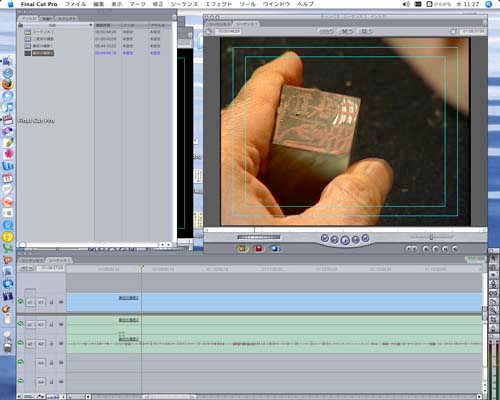The width and height of the screenshot is (500, 400).
Task: Open the ファイル menu
Action: (75, 4)
